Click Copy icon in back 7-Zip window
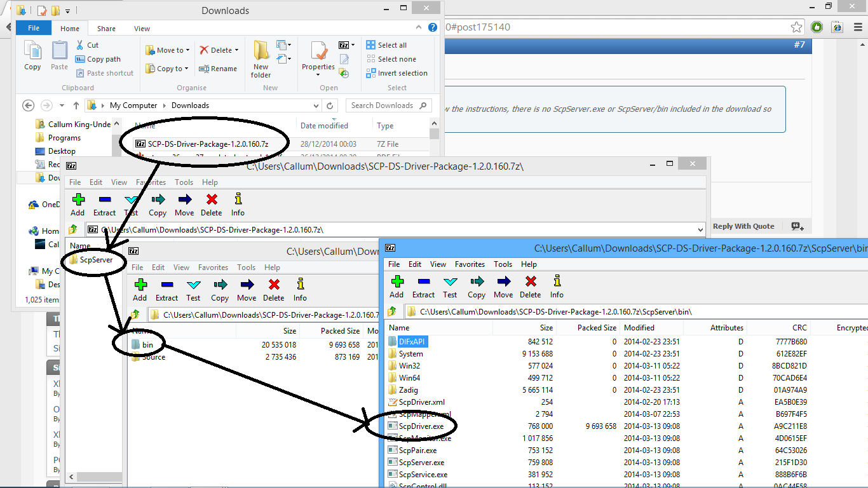Screen dimensions: 868x488 [158, 199]
